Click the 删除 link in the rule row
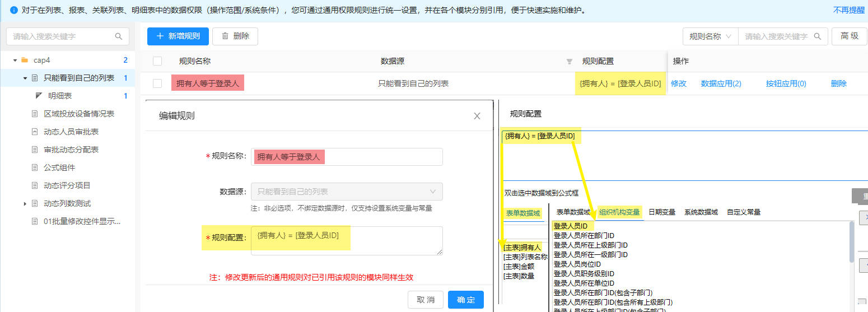The image size is (868, 312). 839,83
